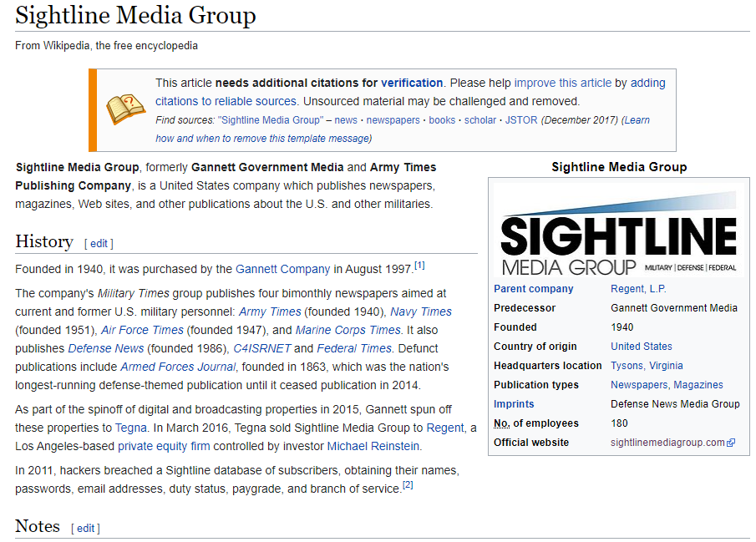756x542 pixels.
Task: Click the question-mark book citation icon
Action: click(125, 109)
